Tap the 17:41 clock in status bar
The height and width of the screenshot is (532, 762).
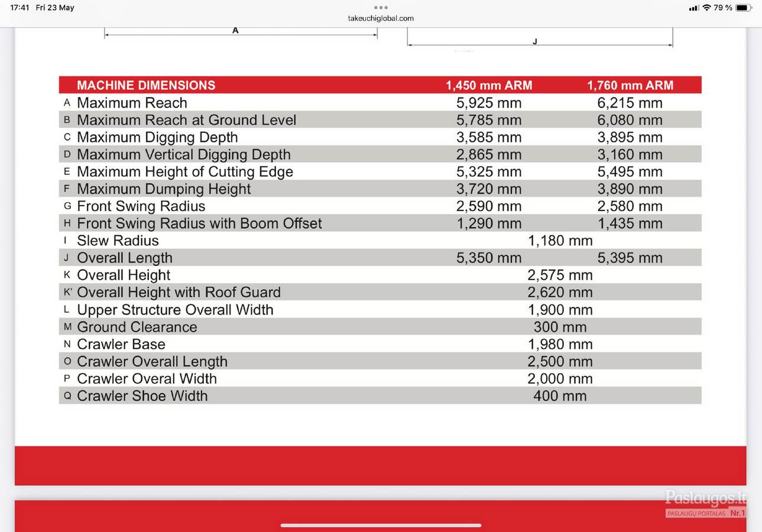click(20, 8)
